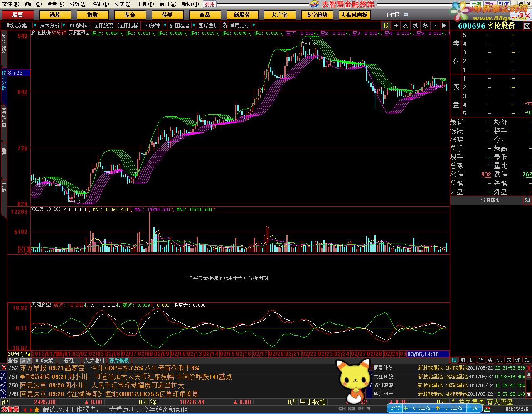Open news 752 东方早报 GDP headline
The image size is (532, 414).
[x=103, y=368]
